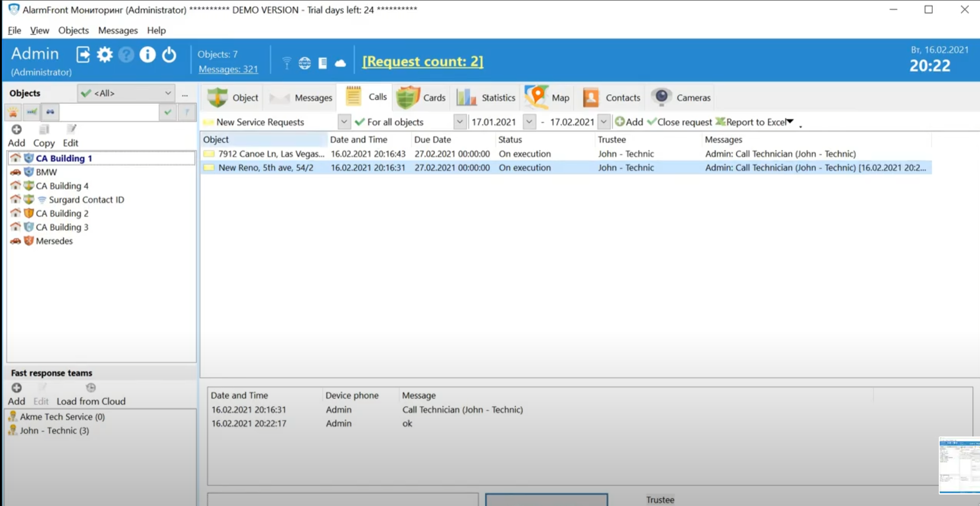Expand Report to Excel dropdown arrow
Screen dimensions: 980x506
[790, 122]
